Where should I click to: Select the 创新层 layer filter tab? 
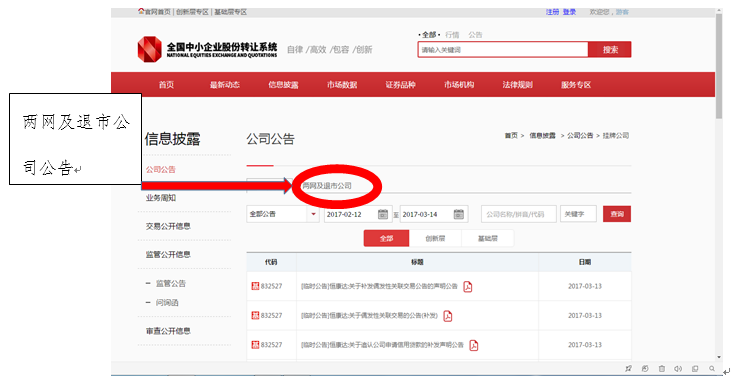pos(435,238)
